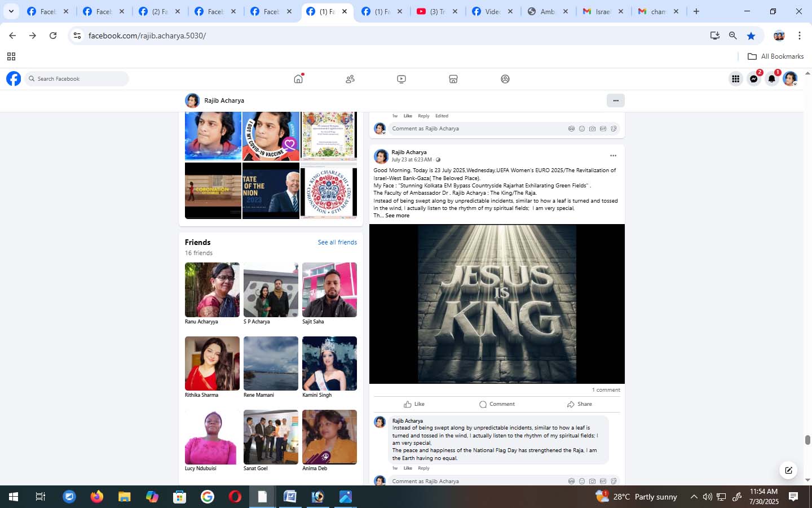This screenshot has height=508, width=812.
Task: Expand the post with See more
Action: coord(397,216)
